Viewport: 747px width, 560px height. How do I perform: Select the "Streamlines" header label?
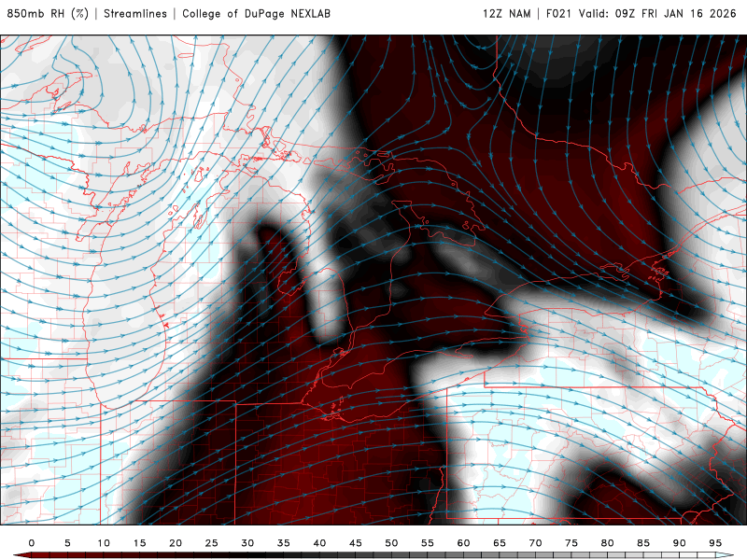[135, 13]
